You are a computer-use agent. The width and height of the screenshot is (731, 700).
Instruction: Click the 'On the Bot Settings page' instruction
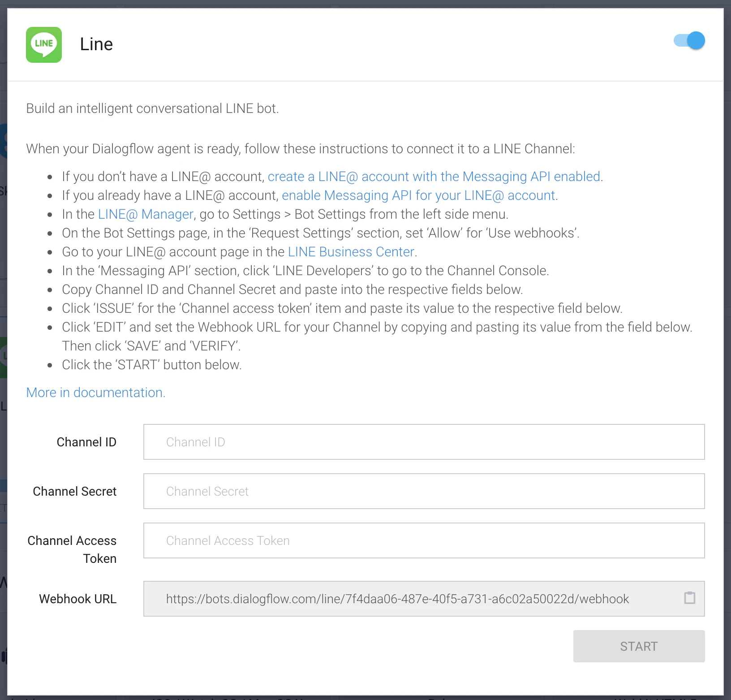tap(321, 233)
